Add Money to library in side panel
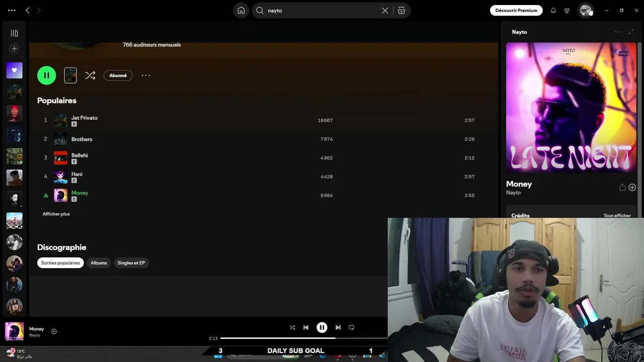644x362 pixels. coord(632,188)
